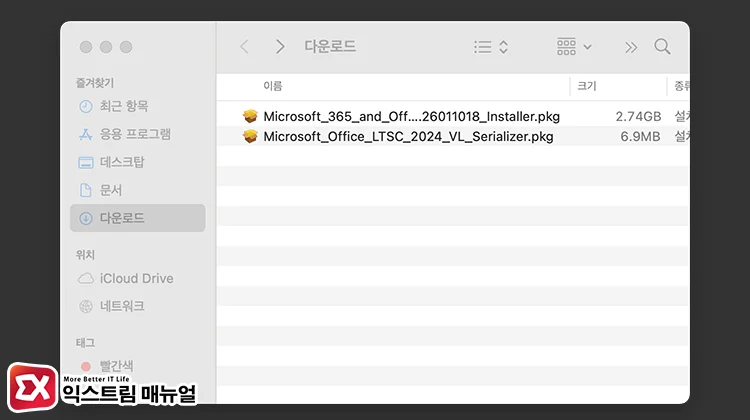
Task: Select 데스크탑 in sidebar
Action: point(138,162)
